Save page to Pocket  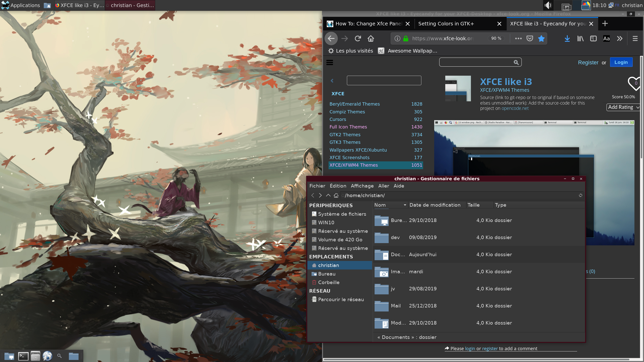click(x=530, y=38)
